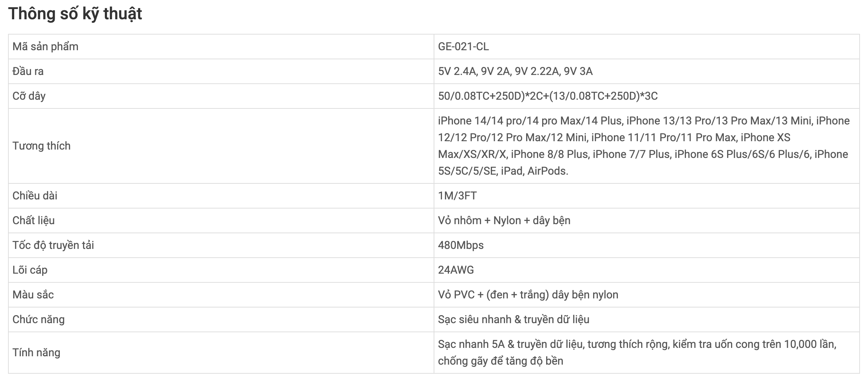
Task: Click the transfer speed 480Mbps value
Action: point(461,245)
